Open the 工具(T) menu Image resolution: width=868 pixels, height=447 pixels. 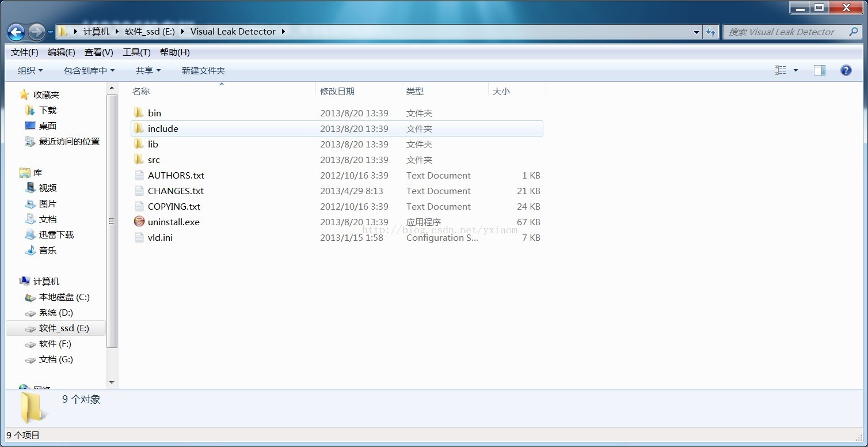click(x=136, y=52)
